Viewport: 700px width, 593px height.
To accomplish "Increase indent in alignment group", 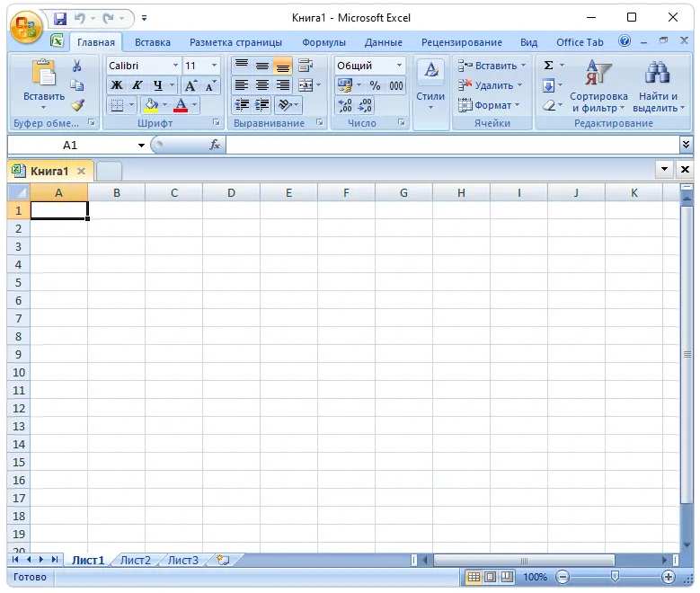I will 262,105.
